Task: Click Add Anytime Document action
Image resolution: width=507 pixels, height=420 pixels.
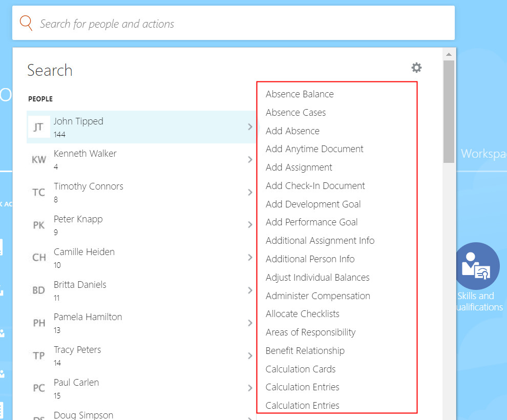Action: click(x=314, y=149)
